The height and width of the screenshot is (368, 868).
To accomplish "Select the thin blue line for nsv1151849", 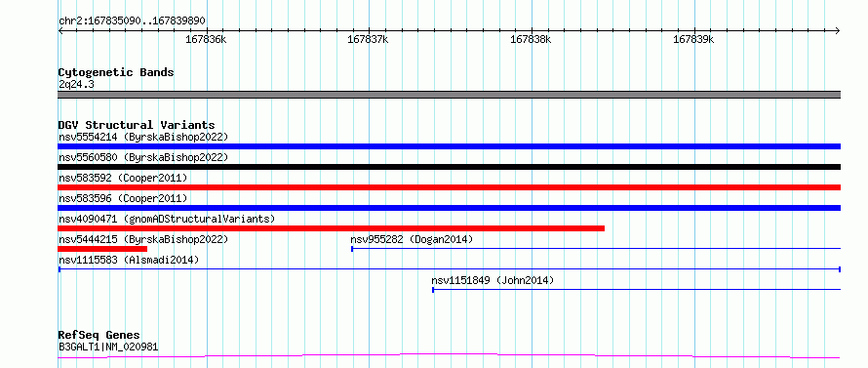I will (x=637, y=289).
